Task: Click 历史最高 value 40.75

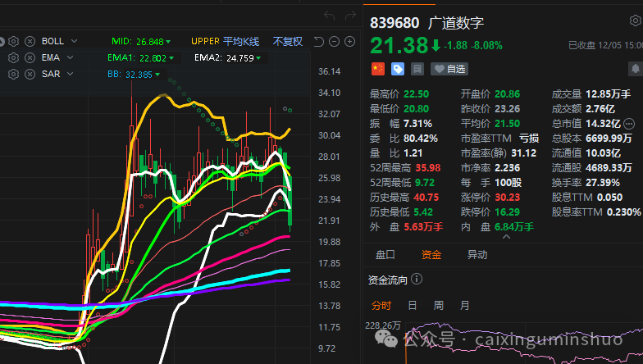Action: 426,197
